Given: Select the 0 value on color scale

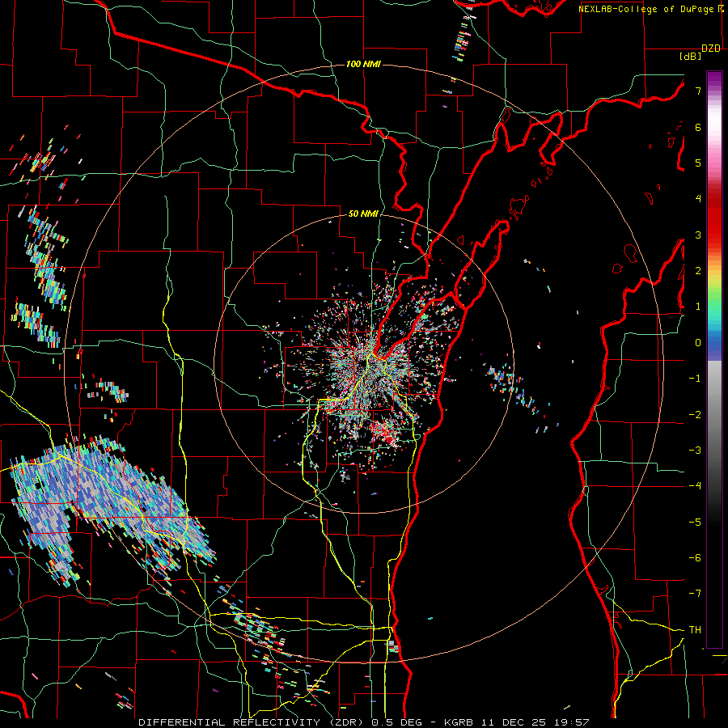Looking at the screenshot, I should (698, 343).
